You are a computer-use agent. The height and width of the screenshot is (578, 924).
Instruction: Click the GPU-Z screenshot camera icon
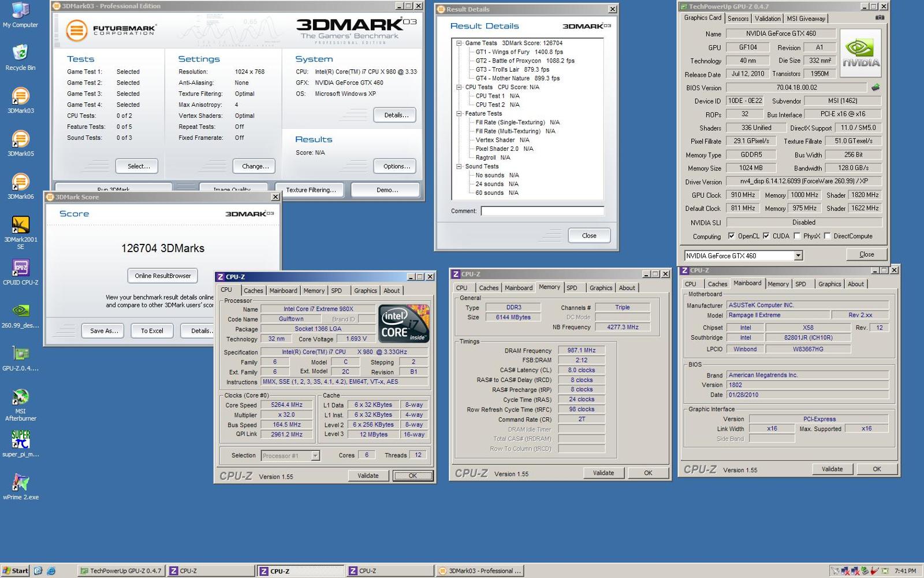point(880,17)
